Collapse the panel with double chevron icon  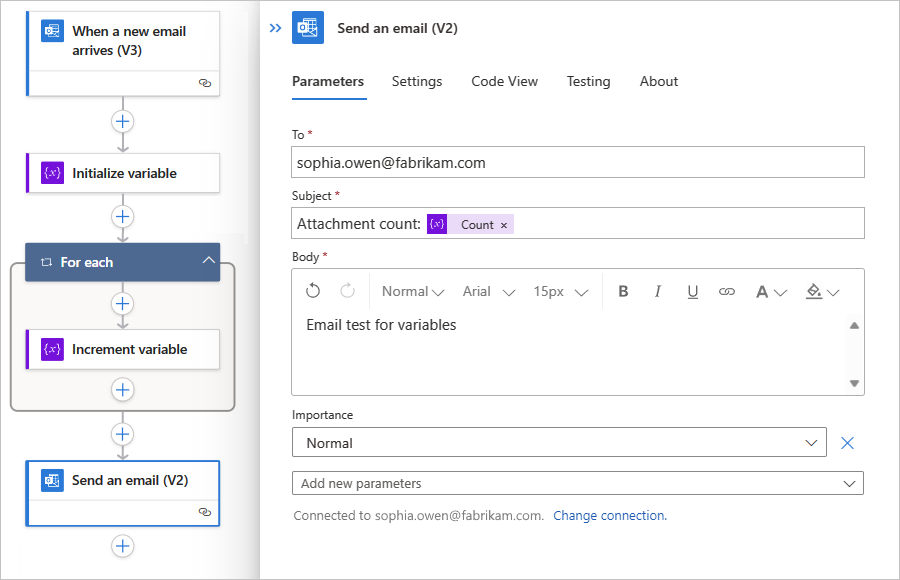tap(275, 28)
